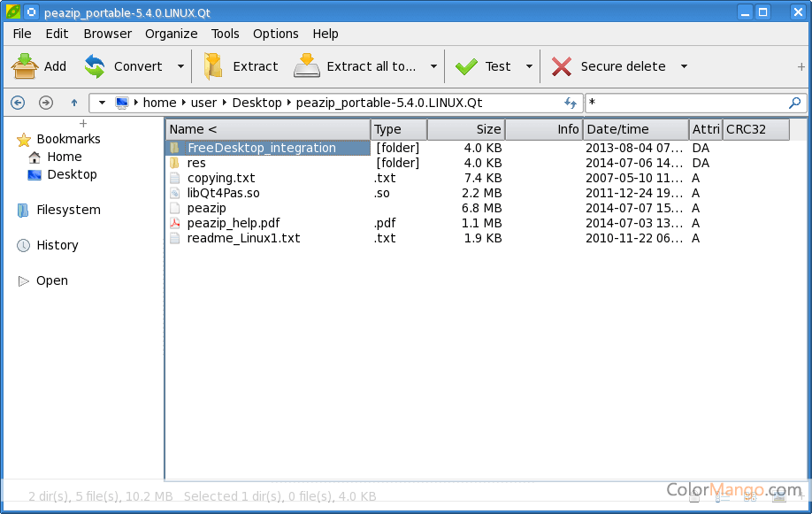
Task: Click the Extract all to drive icon
Action: 307,65
